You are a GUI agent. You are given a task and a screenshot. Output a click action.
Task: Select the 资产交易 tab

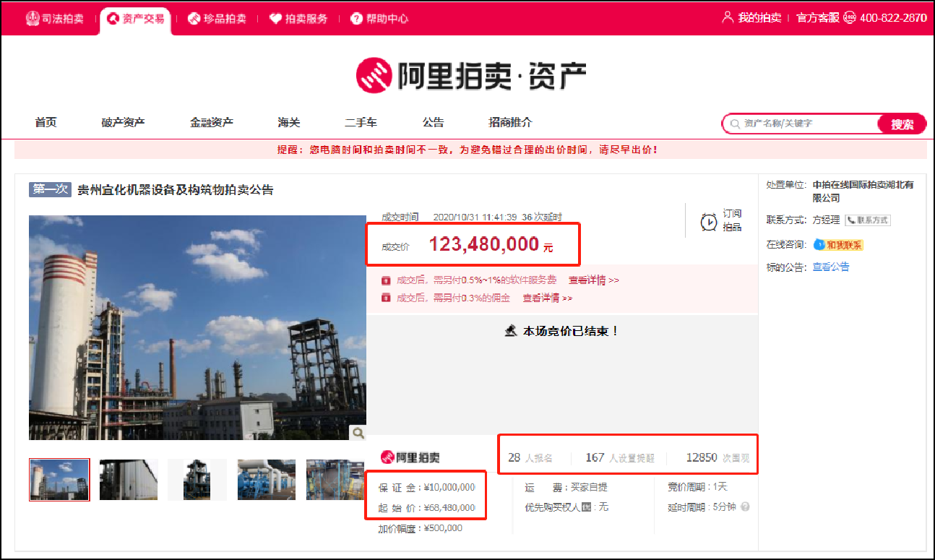click(136, 19)
